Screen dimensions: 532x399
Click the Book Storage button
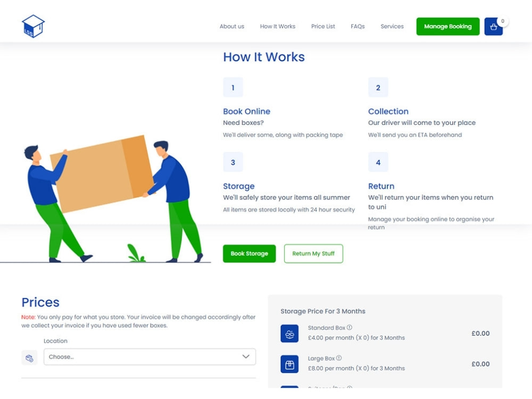point(250,253)
